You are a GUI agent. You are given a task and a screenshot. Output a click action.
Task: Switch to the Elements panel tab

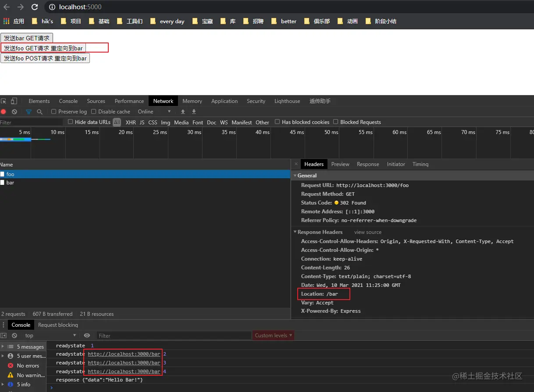39,101
